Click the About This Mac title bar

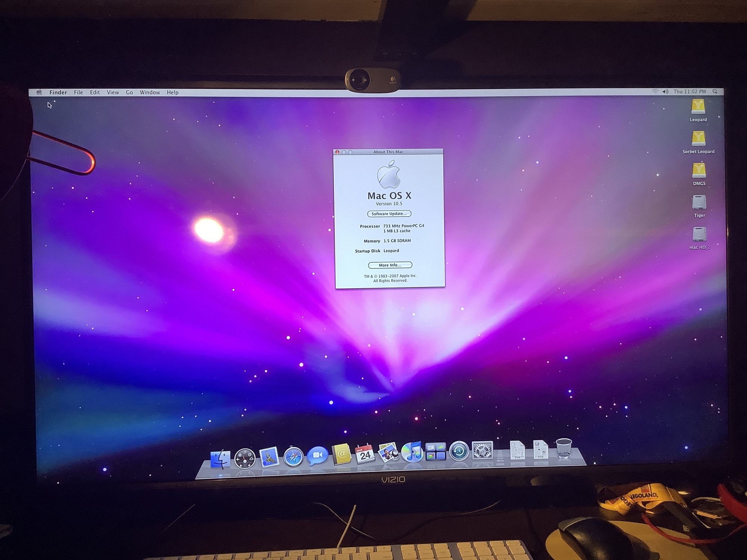pyautogui.click(x=388, y=152)
